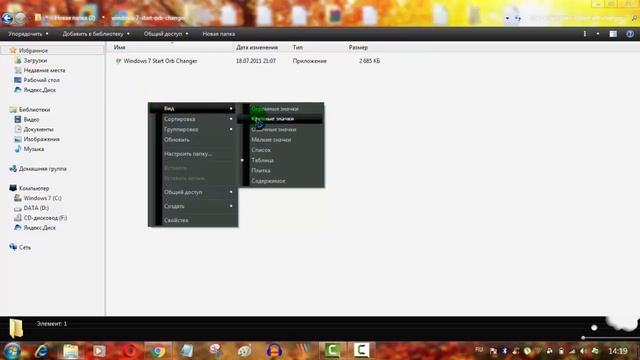Open the green Camtasia taskbar icon

[332, 350]
